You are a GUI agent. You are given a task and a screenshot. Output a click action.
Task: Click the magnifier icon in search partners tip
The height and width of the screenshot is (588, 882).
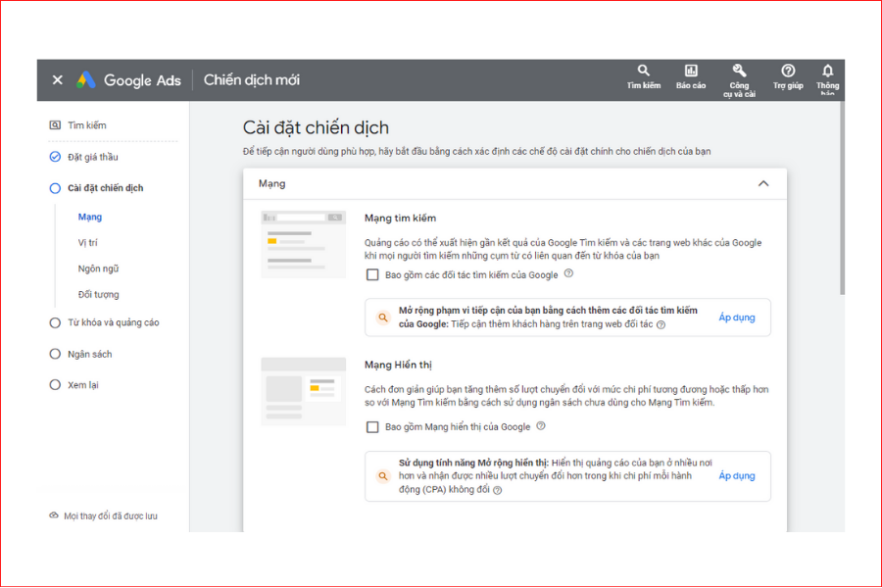click(x=383, y=318)
